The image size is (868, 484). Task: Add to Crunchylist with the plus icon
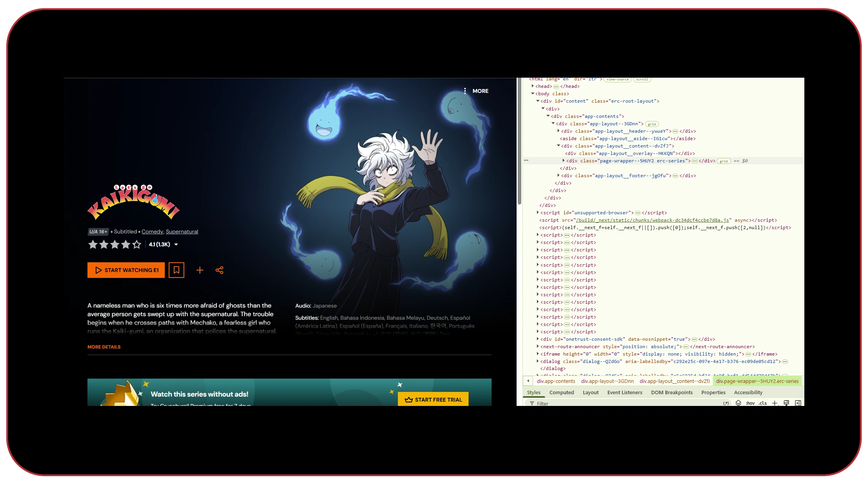click(200, 270)
